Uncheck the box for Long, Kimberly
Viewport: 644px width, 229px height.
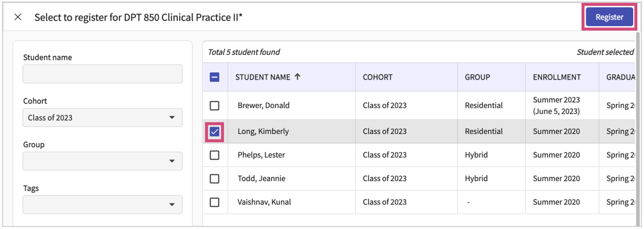pos(214,132)
